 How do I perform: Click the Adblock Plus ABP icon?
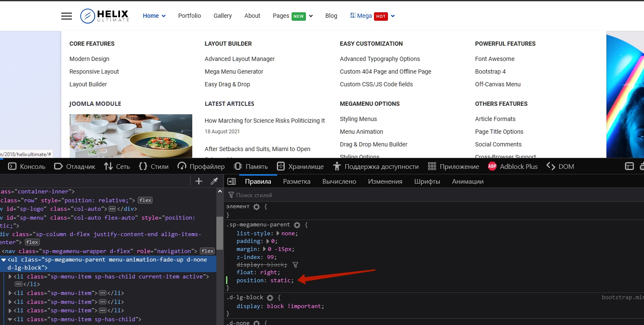point(492,166)
